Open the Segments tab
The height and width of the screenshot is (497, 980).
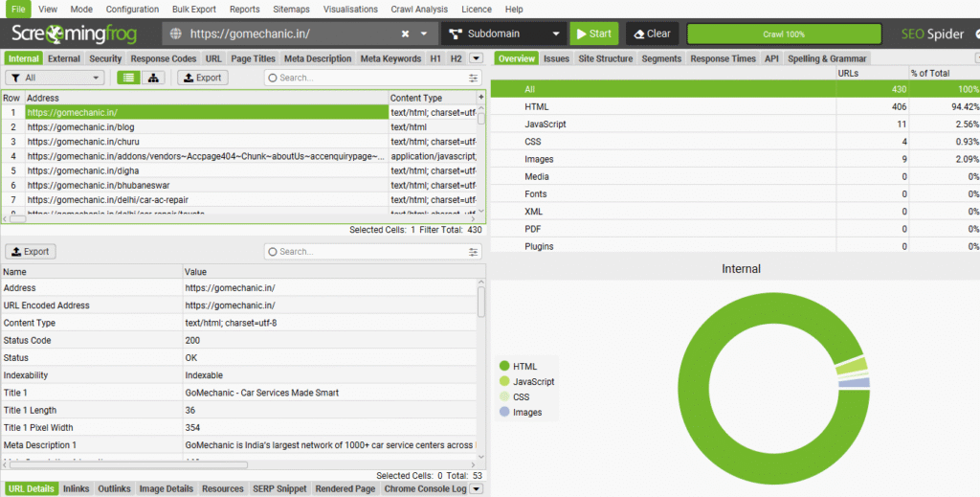[x=661, y=58]
